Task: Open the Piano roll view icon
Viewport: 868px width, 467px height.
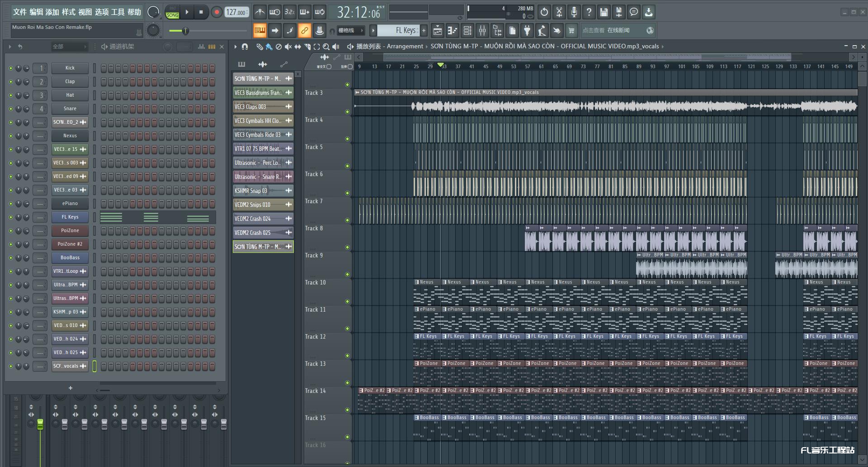Action: click(x=453, y=30)
